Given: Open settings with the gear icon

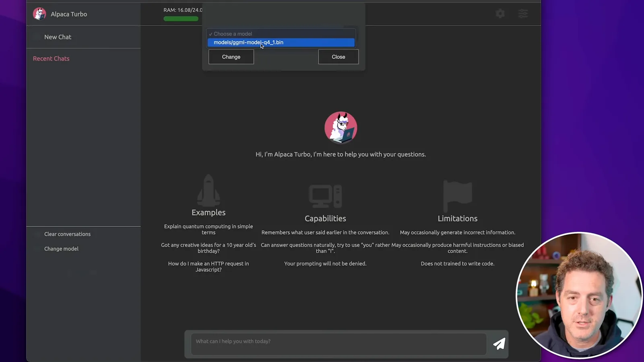Looking at the screenshot, I should [x=500, y=14].
